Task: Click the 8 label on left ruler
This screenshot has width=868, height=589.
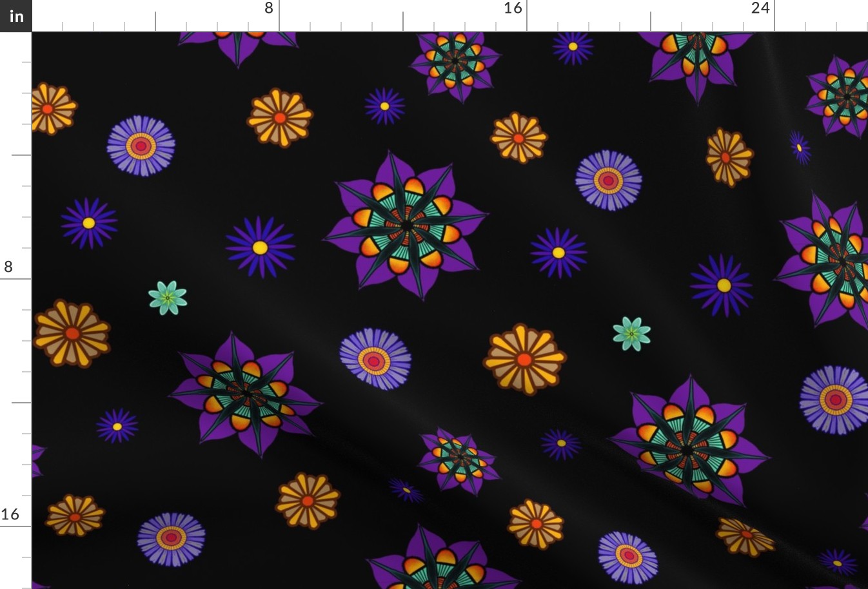Action: click(8, 267)
